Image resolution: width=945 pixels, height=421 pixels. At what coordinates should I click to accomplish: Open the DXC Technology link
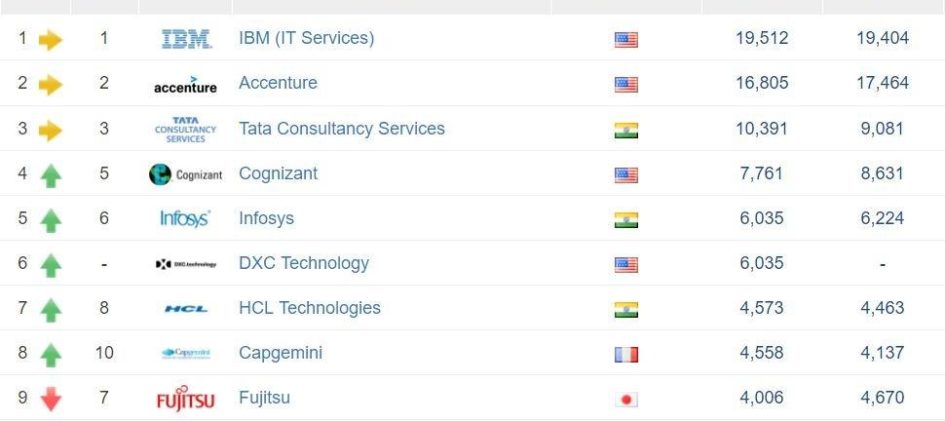click(303, 263)
